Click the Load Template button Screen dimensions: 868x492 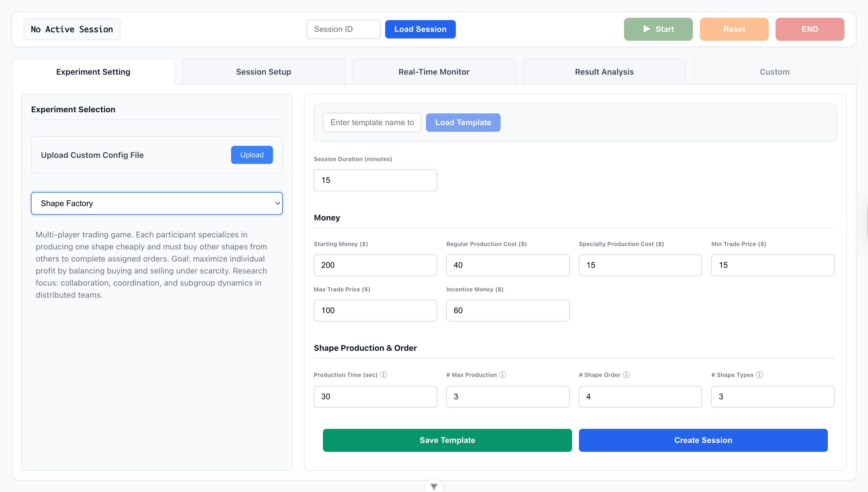coord(463,123)
